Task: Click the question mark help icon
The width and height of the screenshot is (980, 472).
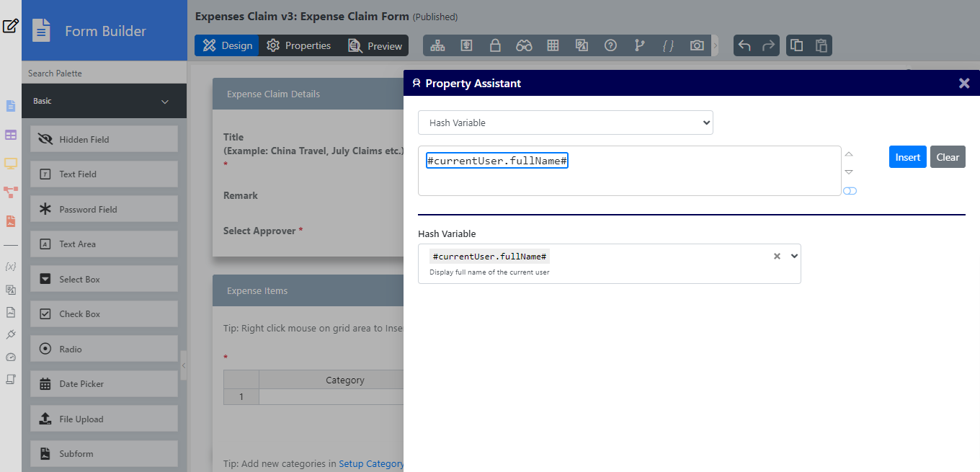Action: pyautogui.click(x=610, y=45)
